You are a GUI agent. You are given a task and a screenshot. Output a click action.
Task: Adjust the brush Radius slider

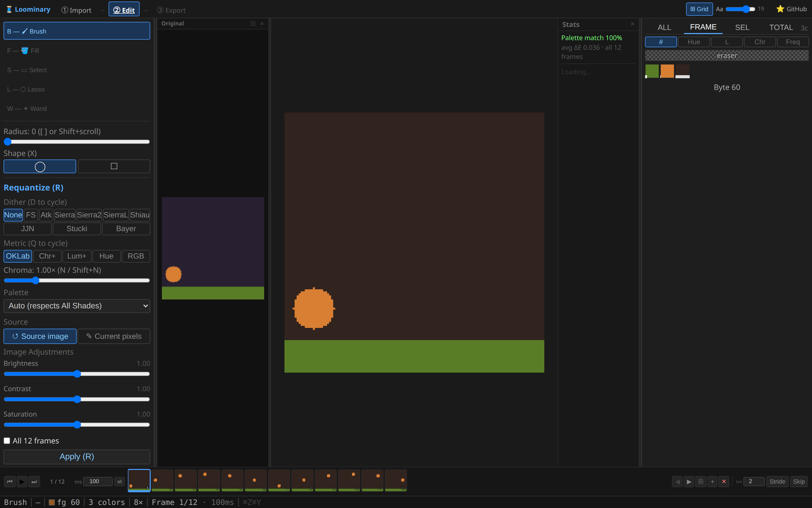[x=76, y=142]
